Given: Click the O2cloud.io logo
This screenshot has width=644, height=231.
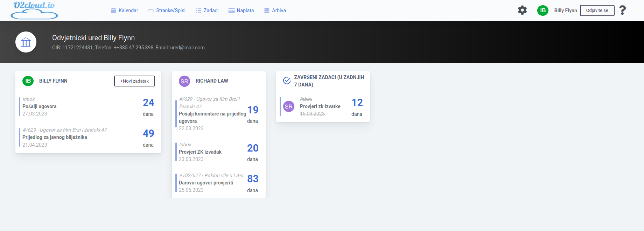Looking at the screenshot, I should tap(34, 10).
